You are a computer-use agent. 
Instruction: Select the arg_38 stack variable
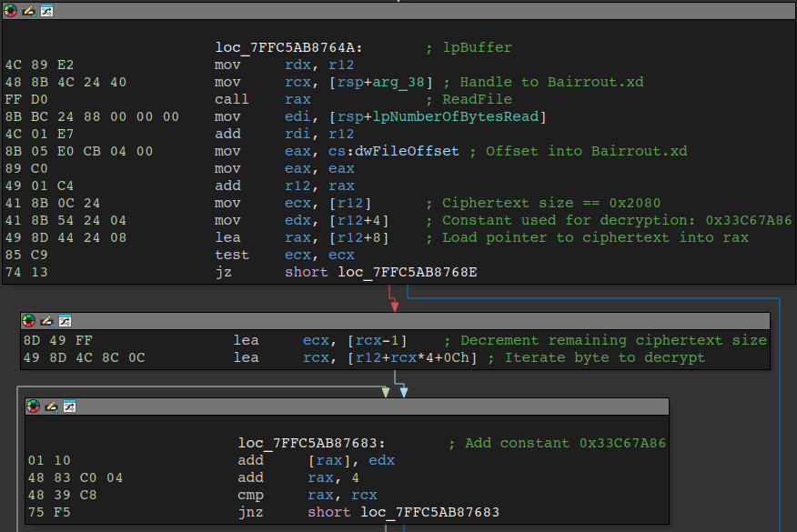click(x=398, y=83)
